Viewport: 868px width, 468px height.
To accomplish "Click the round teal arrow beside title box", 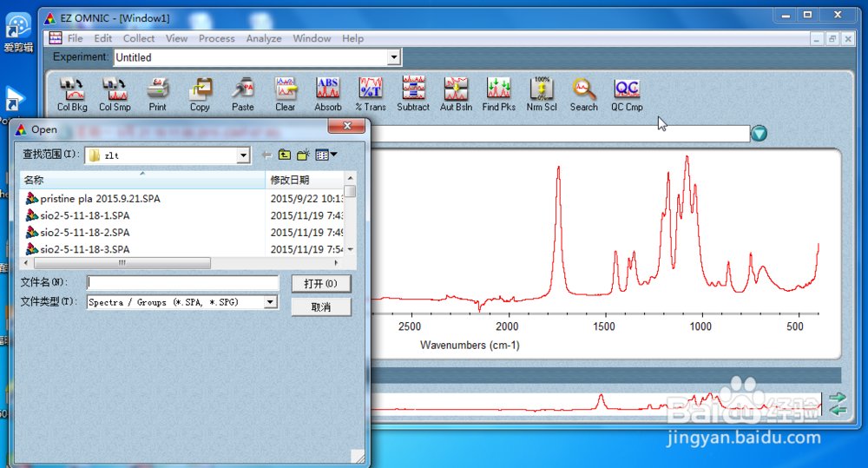I will (759, 134).
